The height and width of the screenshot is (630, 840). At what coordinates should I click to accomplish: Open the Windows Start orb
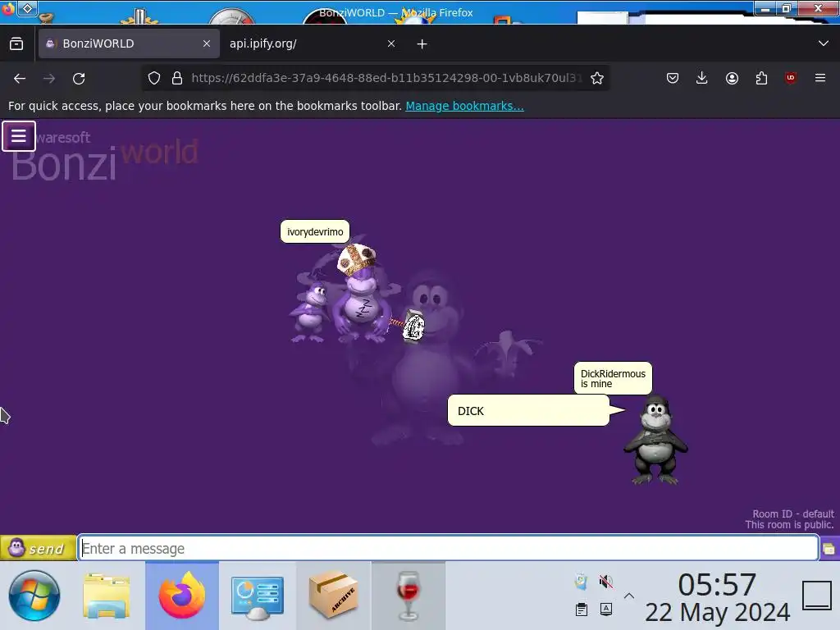(x=34, y=596)
